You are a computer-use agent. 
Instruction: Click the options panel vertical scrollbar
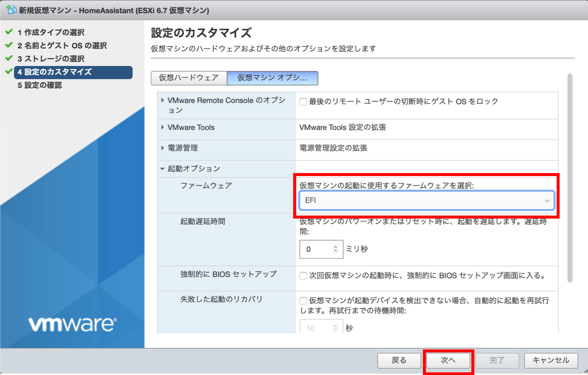[x=570, y=178]
